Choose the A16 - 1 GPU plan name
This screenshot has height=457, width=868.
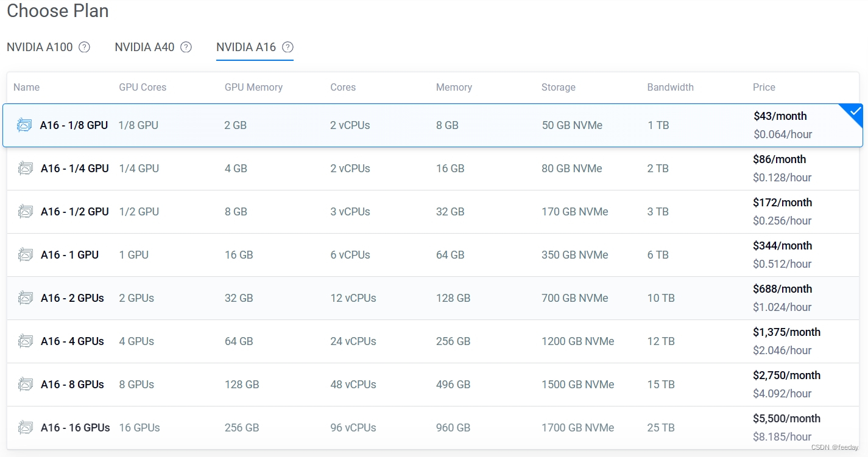pyautogui.click(x=69, y=255)
